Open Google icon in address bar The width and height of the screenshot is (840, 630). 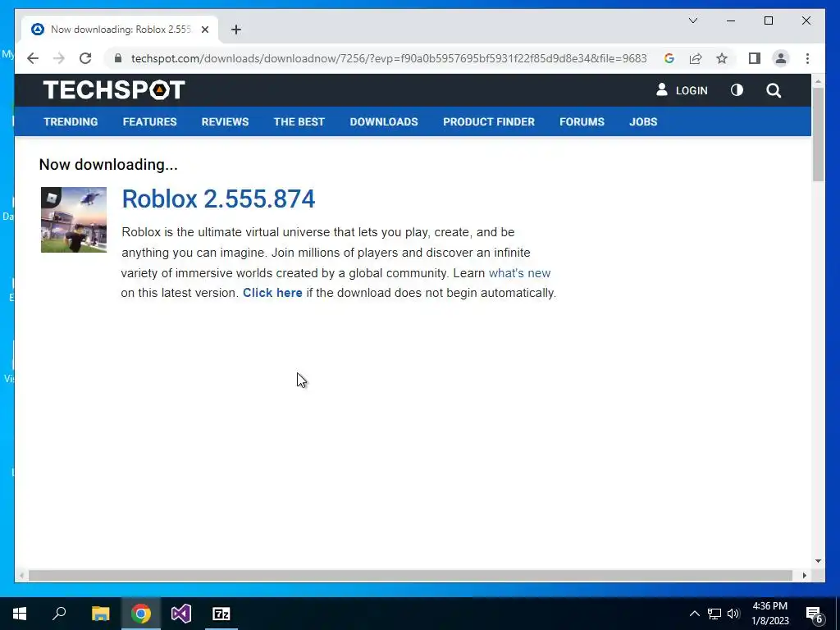669,58
